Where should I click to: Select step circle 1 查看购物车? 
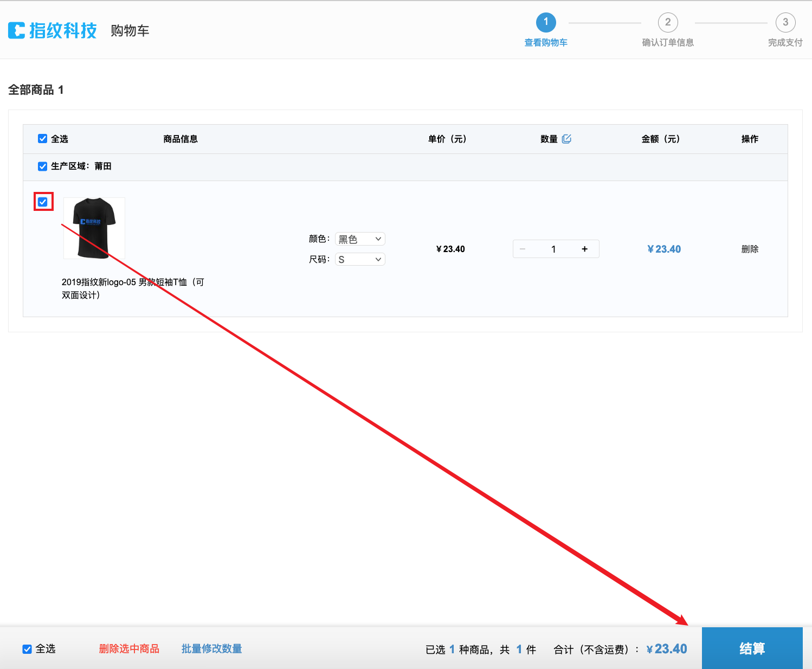[546, 22]
